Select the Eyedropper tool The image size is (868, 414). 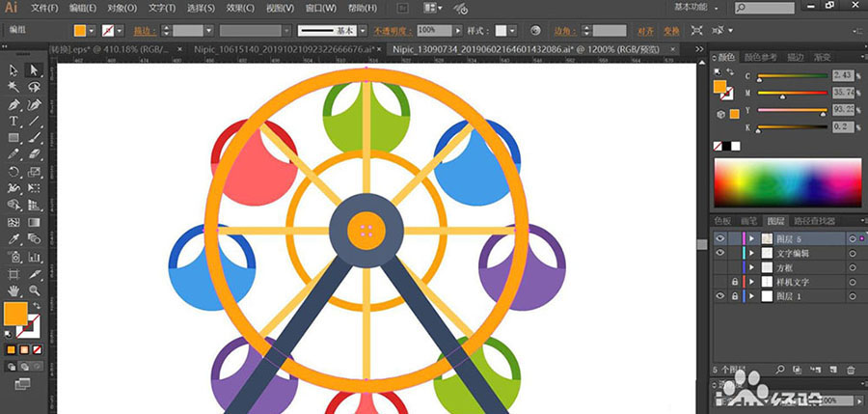(14, 239)
